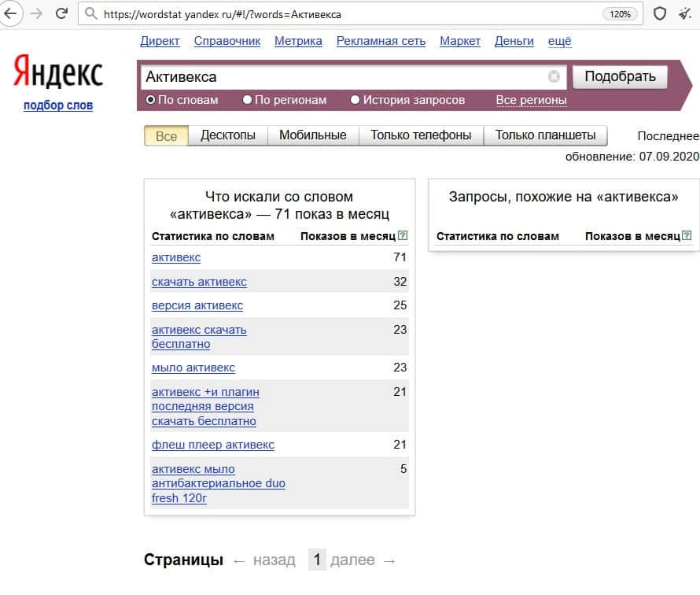Select the По регионам radio button
The image size is (700, 595).
247,100
